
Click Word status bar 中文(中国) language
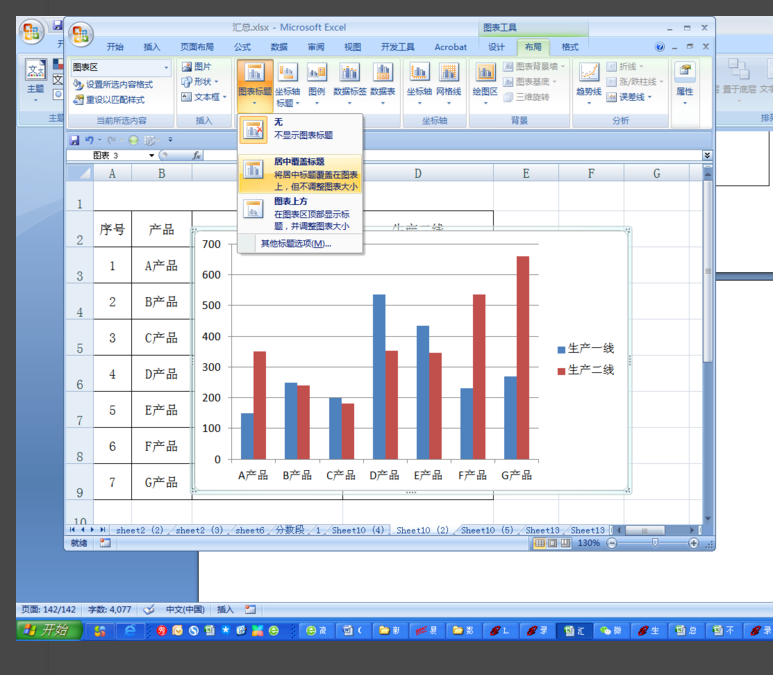(185, 609)
